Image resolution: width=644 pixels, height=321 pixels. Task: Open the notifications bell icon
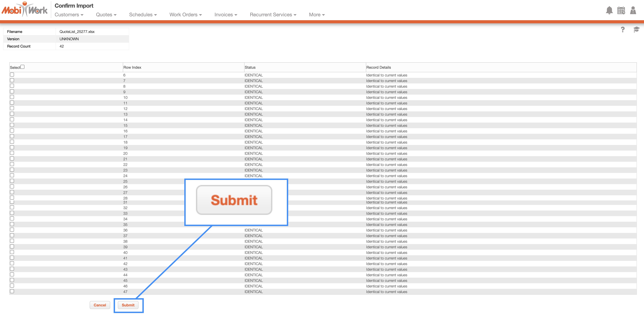click(x=609, y=10)
